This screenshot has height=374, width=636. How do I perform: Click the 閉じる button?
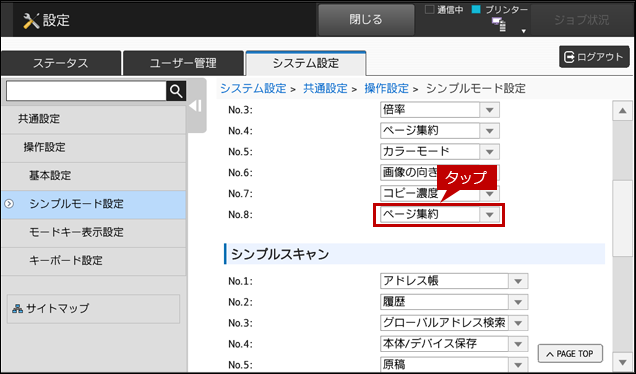point(366,19)
